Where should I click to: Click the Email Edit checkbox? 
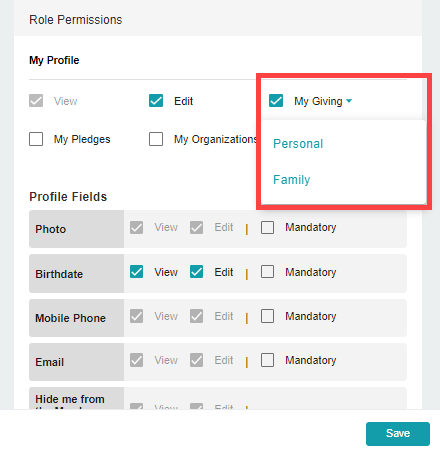click(196, 360)
